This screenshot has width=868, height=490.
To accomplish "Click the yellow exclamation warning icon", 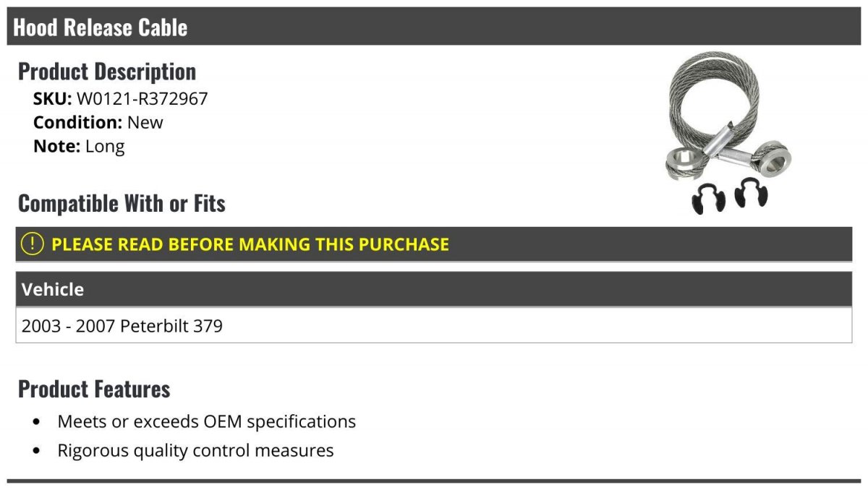I will pos(33,244).
